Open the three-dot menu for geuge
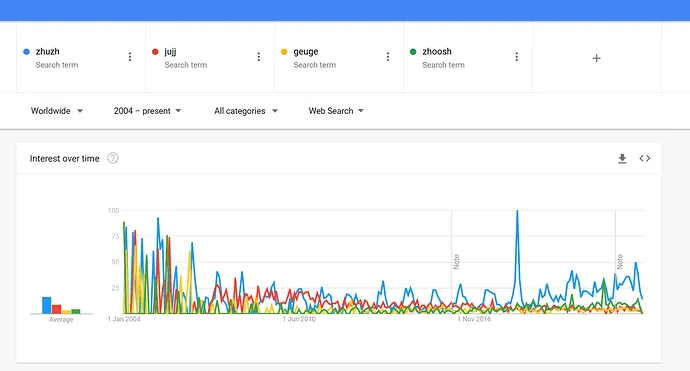Image resolution: width=690 pixels, height=371 pixels. (388, 57)
